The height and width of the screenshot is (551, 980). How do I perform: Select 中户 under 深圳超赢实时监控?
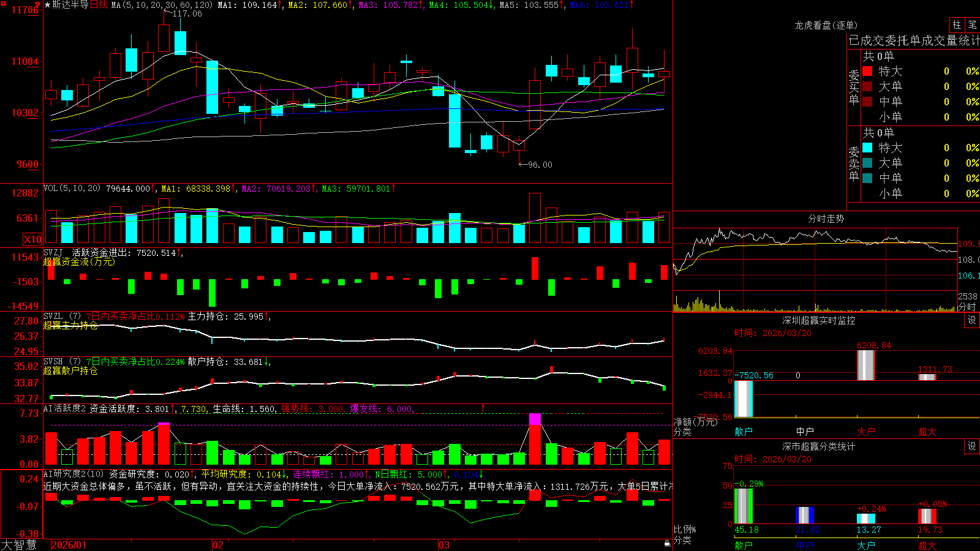805,432
